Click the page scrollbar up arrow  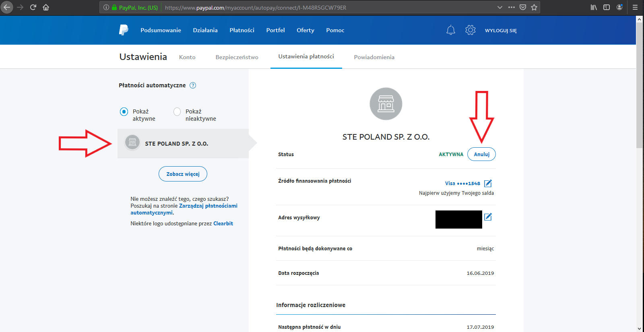pyautogui.click(x=639, y=19)
